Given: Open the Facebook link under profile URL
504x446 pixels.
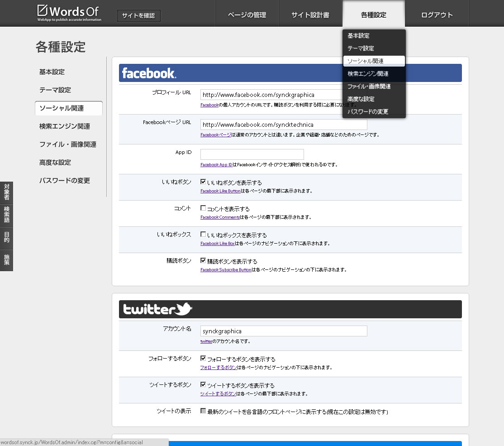Looking at the screenshot, I should (209, 105).
